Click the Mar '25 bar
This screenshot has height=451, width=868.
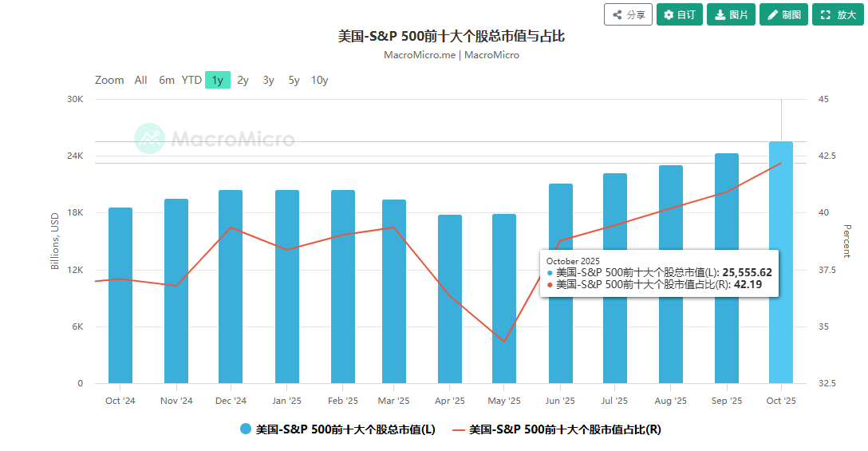tap(393, 291)
